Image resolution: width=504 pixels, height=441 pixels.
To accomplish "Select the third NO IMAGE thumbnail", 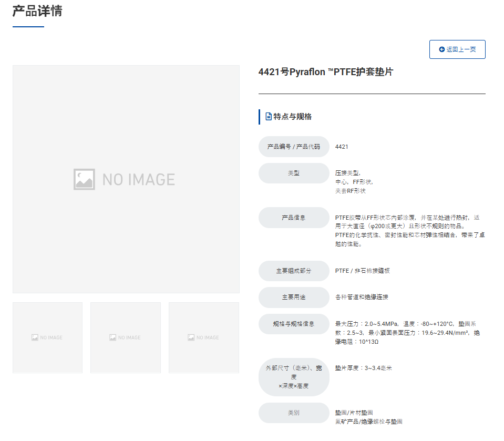I will [x=204, y=337].
